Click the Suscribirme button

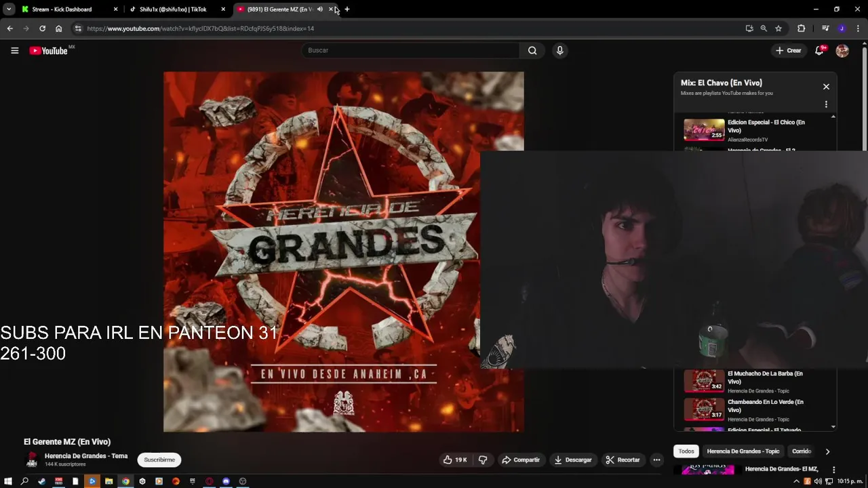click(x=159, y=460)
